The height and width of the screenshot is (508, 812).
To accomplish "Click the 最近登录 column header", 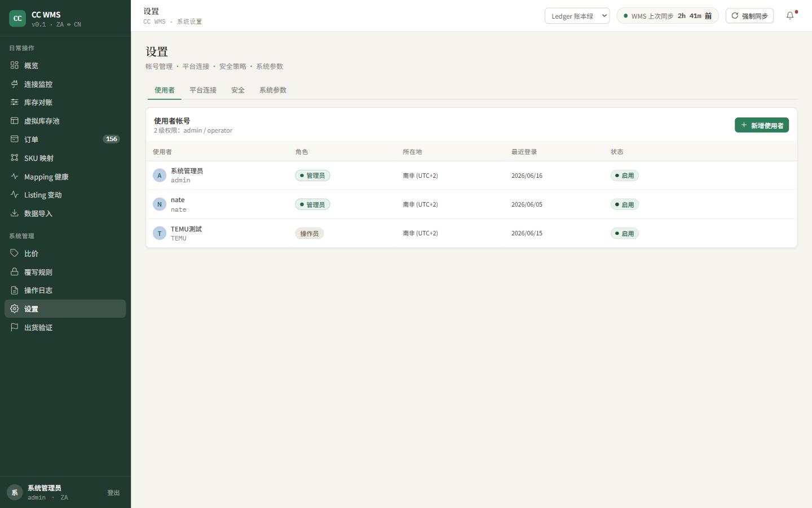I will point(524,152).
